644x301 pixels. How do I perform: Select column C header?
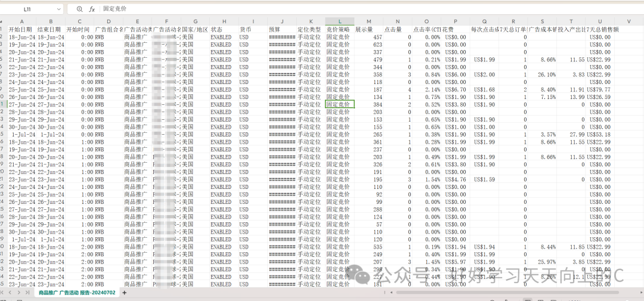(x=79, y=21)
